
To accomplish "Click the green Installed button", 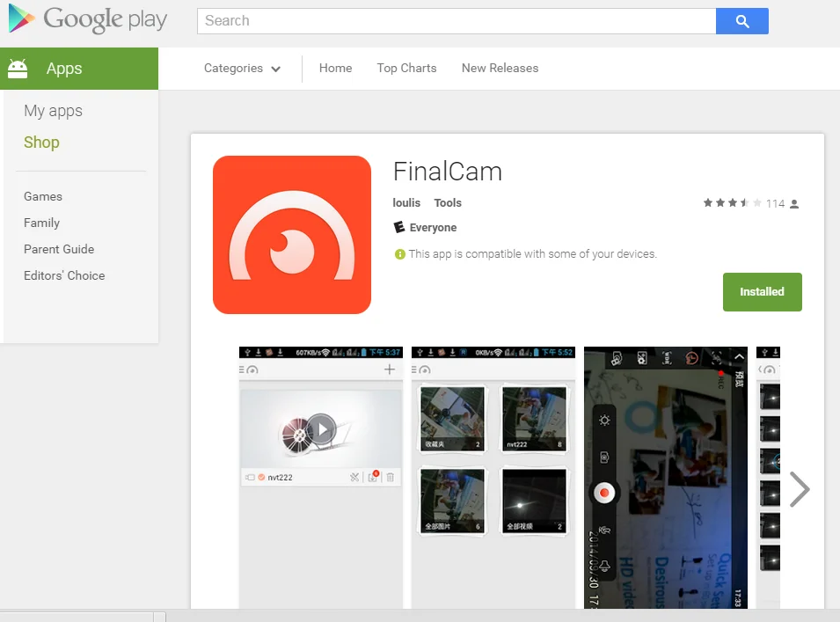I will 763,292.
